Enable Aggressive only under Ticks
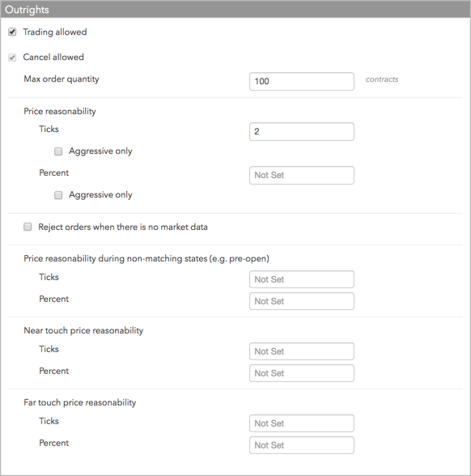The image size is (471, 476). (58, 151)
